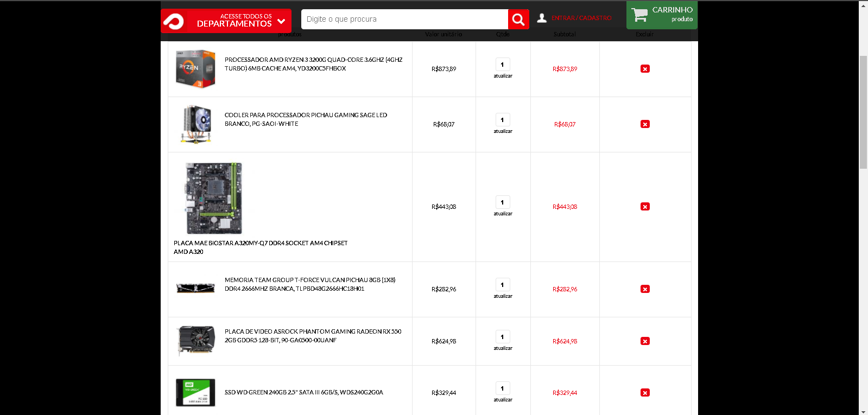Click atualizar under WD Green SSD quantity

coord(503,400)
